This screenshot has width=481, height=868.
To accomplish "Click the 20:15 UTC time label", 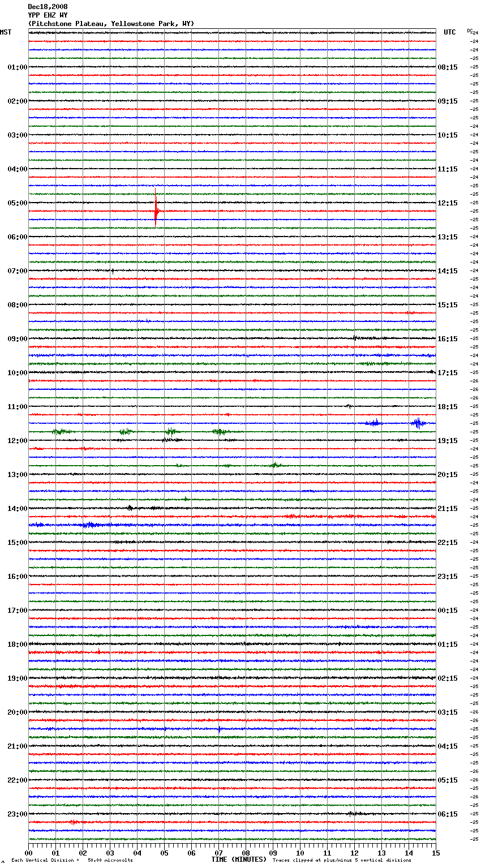I will tap(448, 475).
